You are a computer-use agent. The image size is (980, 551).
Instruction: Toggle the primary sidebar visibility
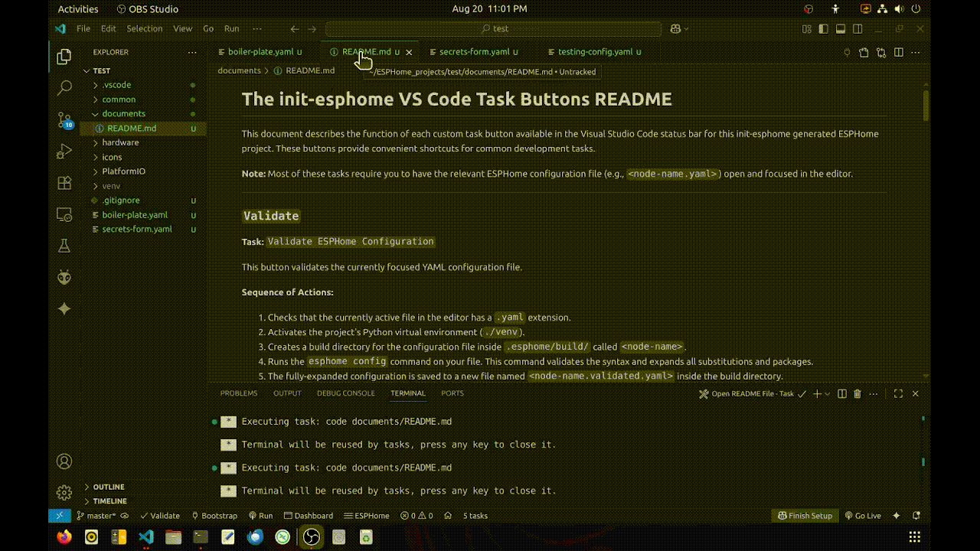click(824, 28)
